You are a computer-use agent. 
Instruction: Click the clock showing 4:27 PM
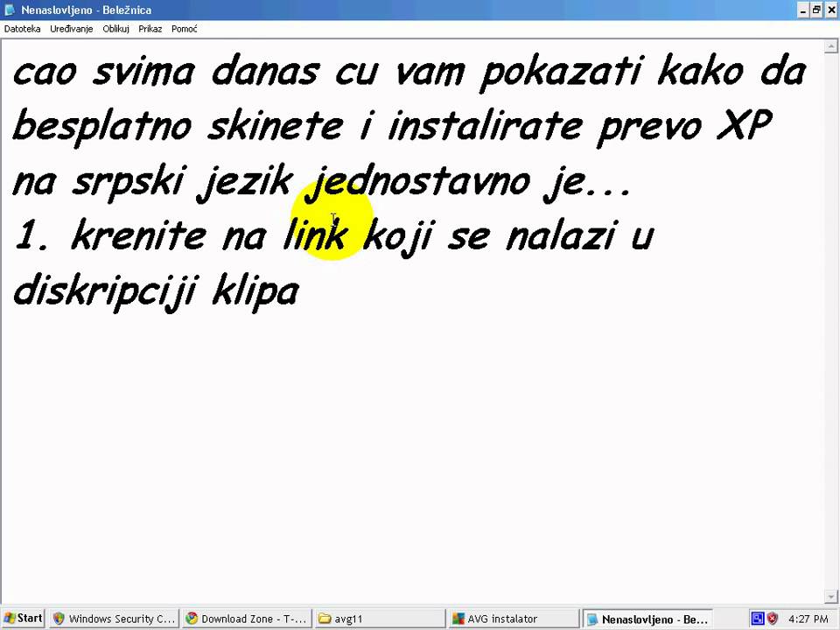coord(808,619)
